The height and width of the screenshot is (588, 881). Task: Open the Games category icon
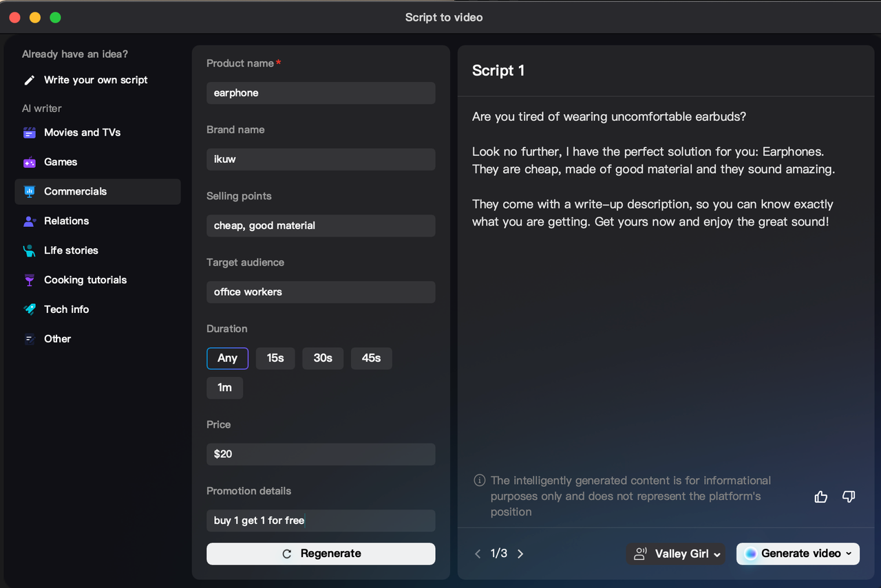tap(30, 162)
